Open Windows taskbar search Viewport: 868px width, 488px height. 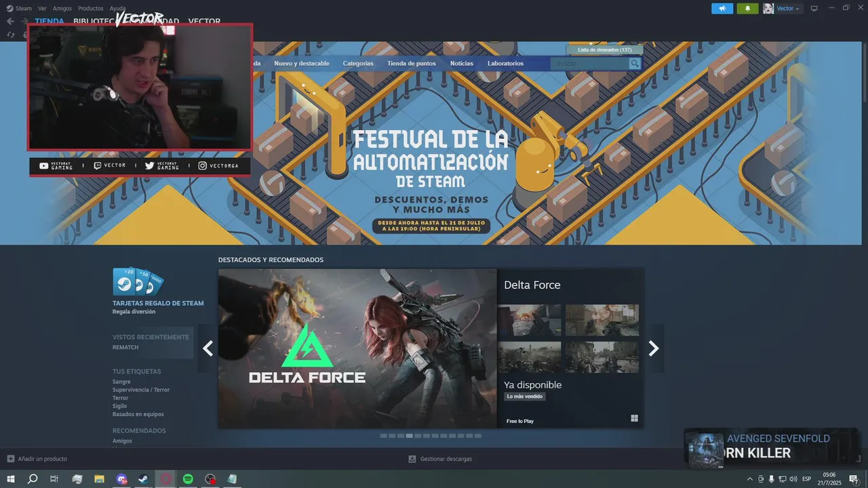(32, 479)
